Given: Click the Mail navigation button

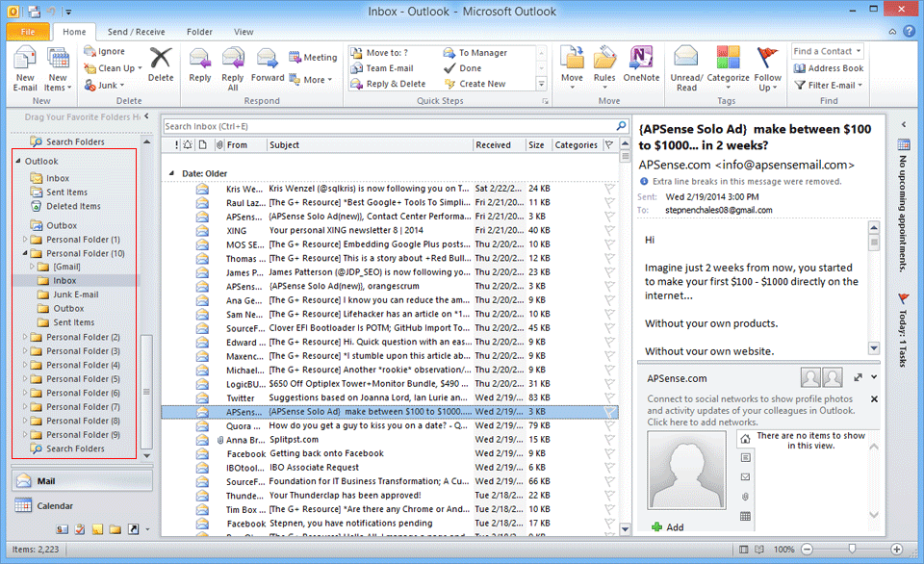Looking at the screenshot, I should [x=83, y=481].
